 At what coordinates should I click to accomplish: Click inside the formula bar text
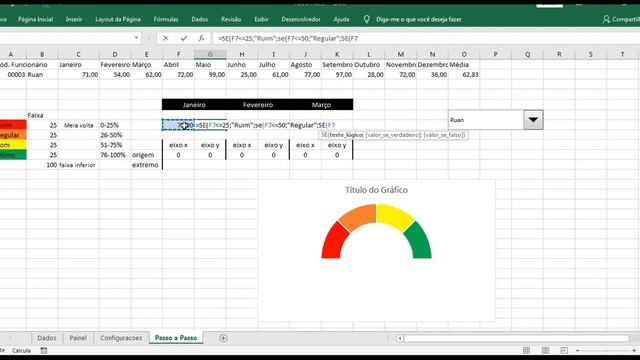coord(288,38)
